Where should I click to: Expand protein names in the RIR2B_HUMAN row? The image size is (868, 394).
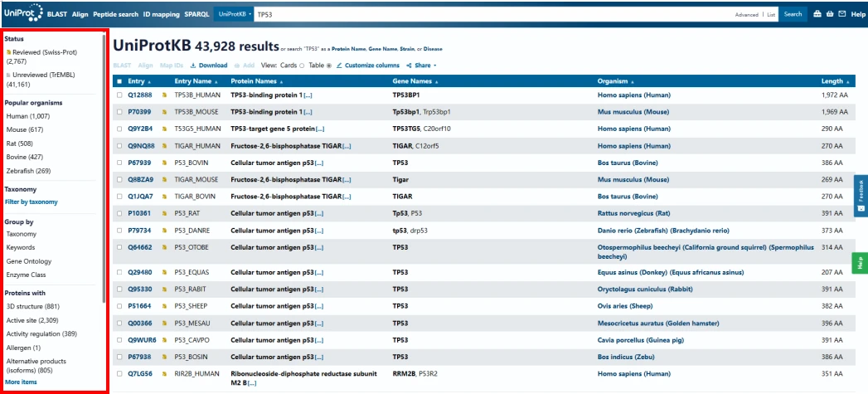tap(252, 383)
